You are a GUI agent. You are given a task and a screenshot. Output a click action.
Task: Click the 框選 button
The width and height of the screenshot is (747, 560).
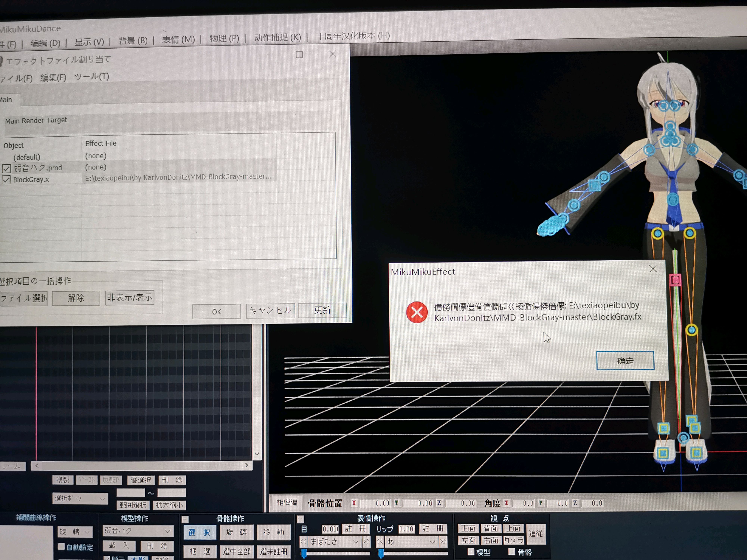tap(200, 552)
